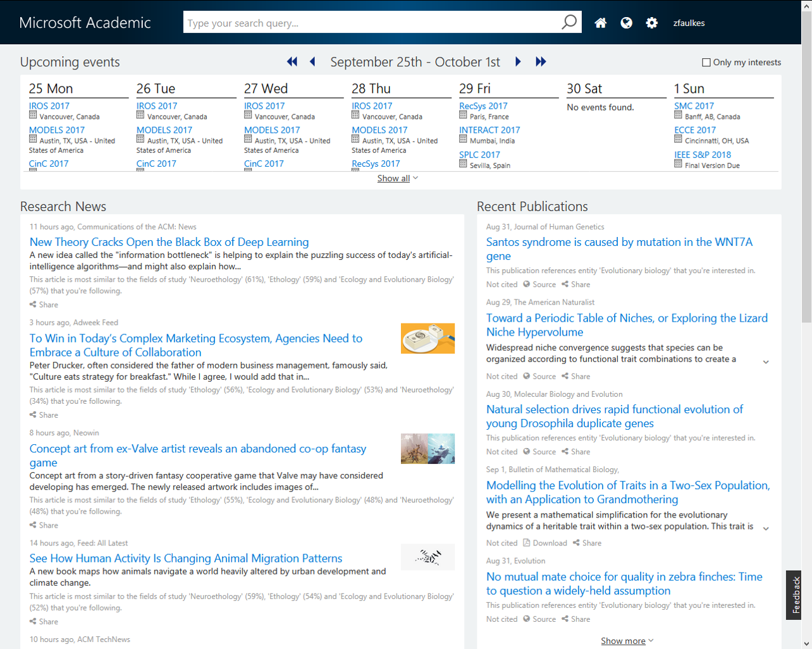Click calendar icon beside Cincinnati, OH, USA
The width and height of the screenshot is (812, 649).
tap(678, 139)
